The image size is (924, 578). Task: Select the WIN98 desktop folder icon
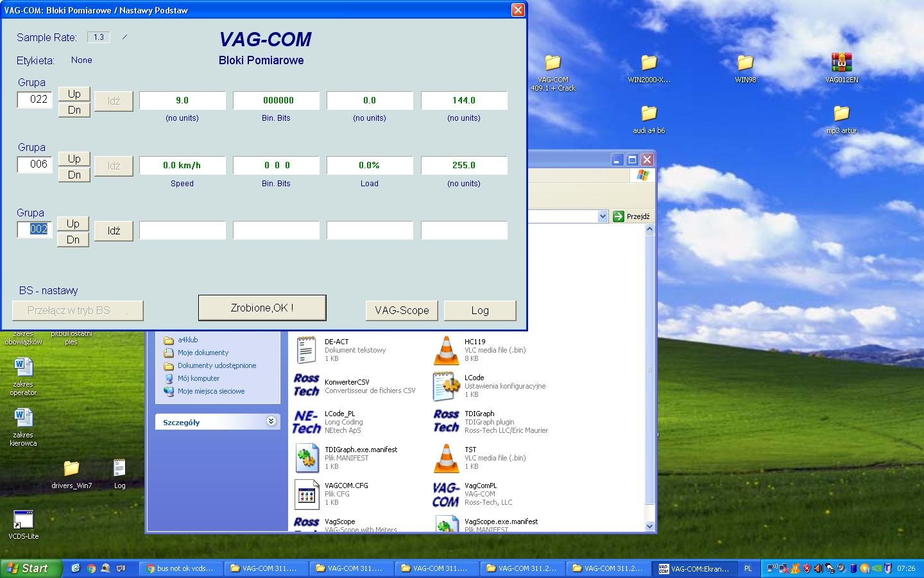coord(745,62)
